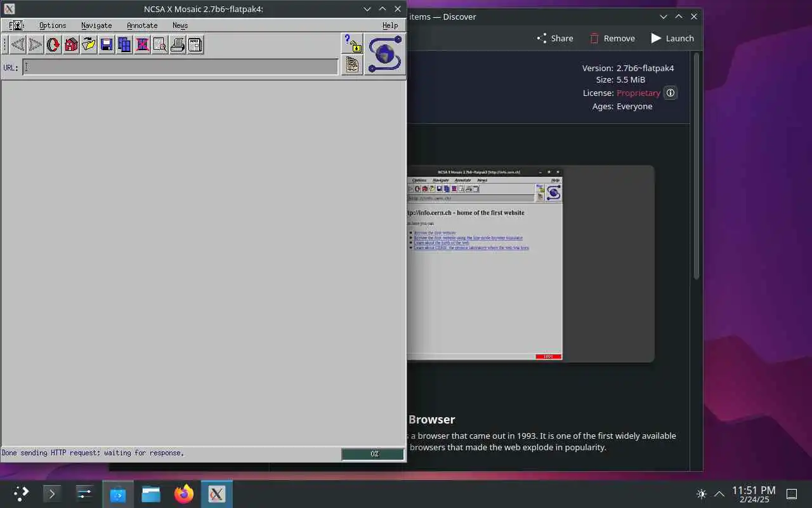Open the Navigate menu
Image resolution: width=812 pixels, height=508 pixels.
click(96, 25)
